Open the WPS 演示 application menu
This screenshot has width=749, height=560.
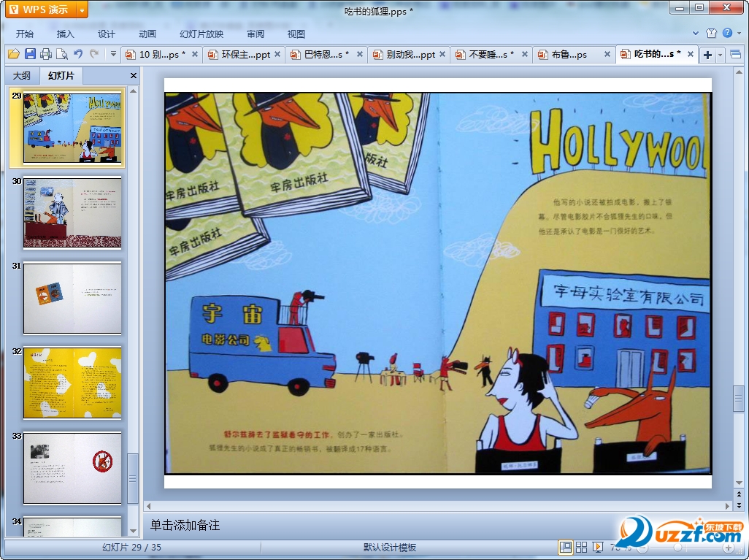[42, 9]
